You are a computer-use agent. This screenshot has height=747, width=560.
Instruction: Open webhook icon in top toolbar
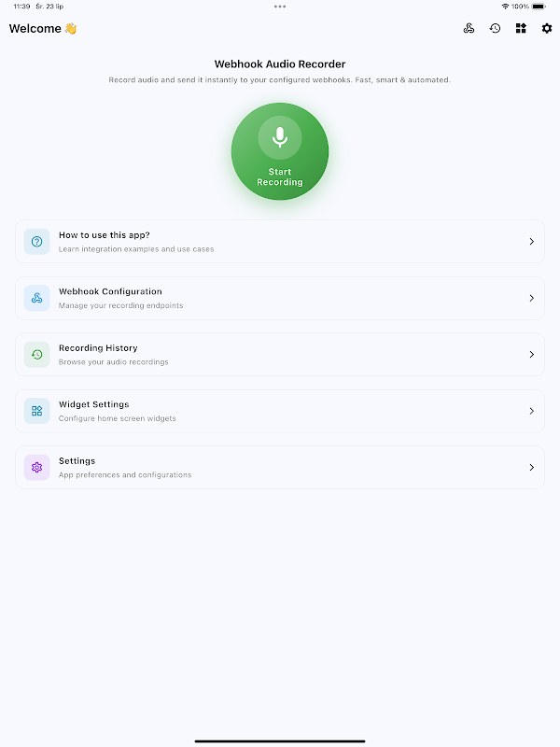(469, 29)
